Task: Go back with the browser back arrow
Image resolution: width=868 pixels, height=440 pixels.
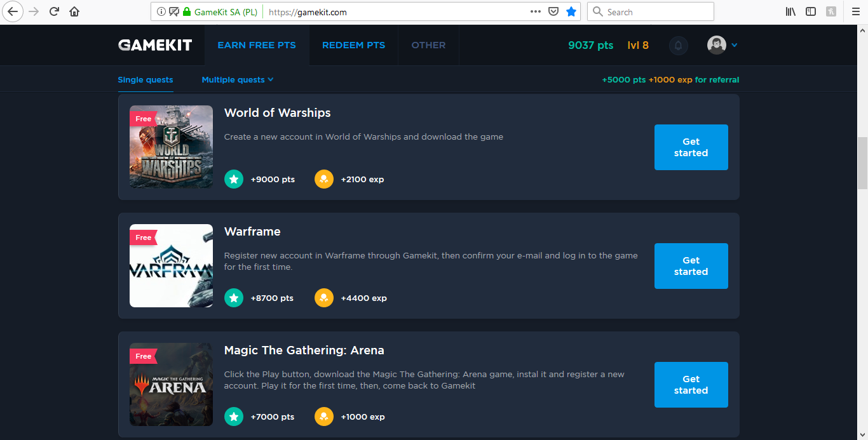Action: click(x=13, y=11)
